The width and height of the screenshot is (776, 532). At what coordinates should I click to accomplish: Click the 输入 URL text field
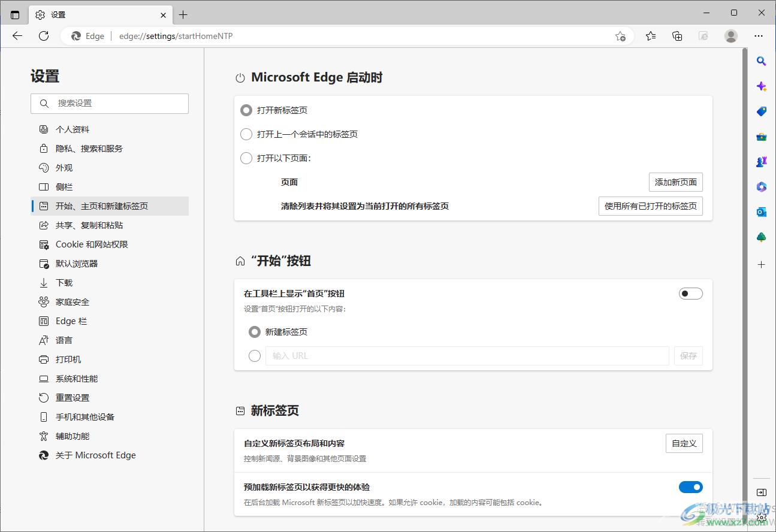(x=467, y=356)
